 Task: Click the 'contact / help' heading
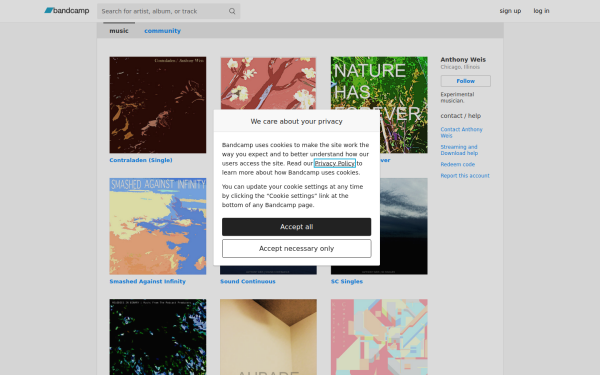coord(460,116)
